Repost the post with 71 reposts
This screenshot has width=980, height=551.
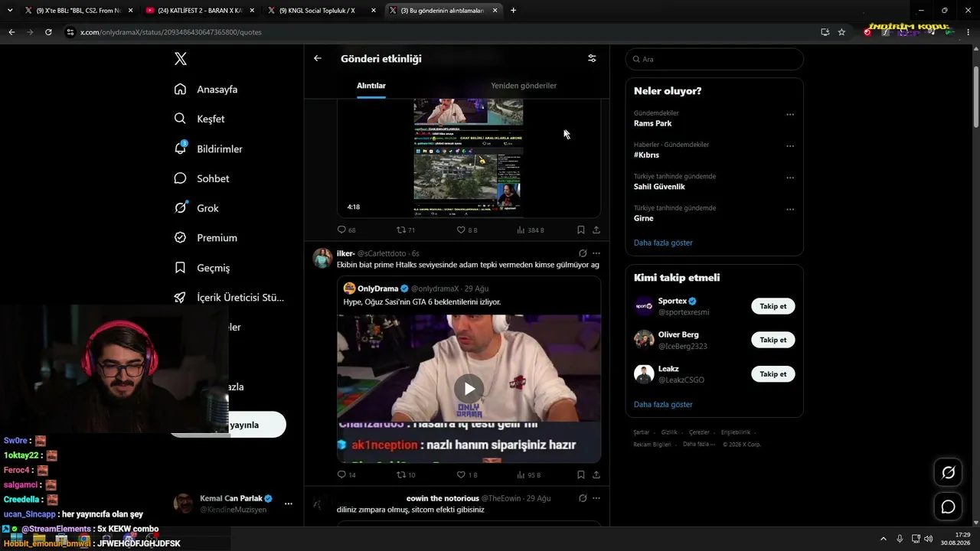(406, 230)
